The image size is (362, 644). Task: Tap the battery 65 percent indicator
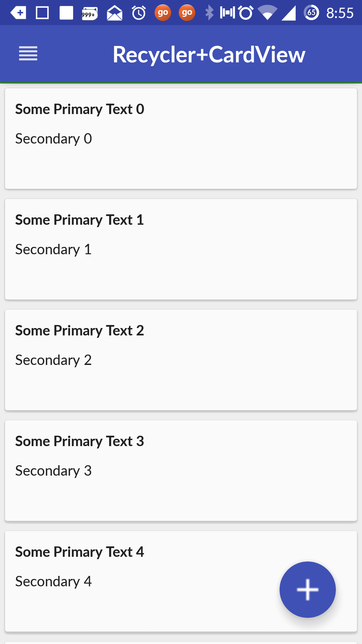click(x=311, y=13)
